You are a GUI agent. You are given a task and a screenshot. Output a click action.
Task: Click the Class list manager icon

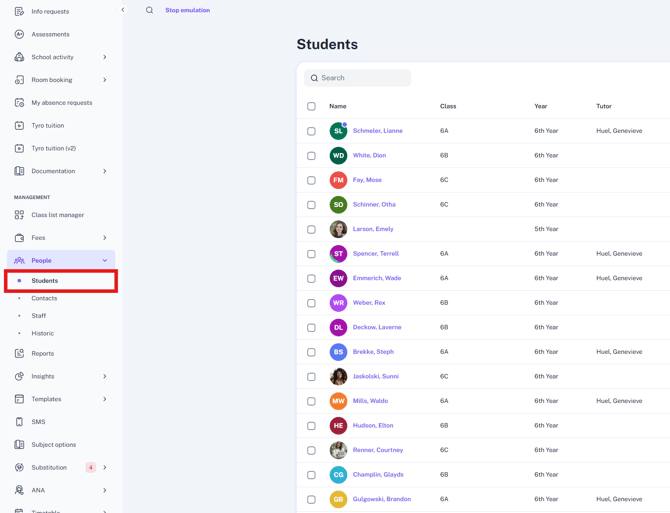click(x=19, y=215)
